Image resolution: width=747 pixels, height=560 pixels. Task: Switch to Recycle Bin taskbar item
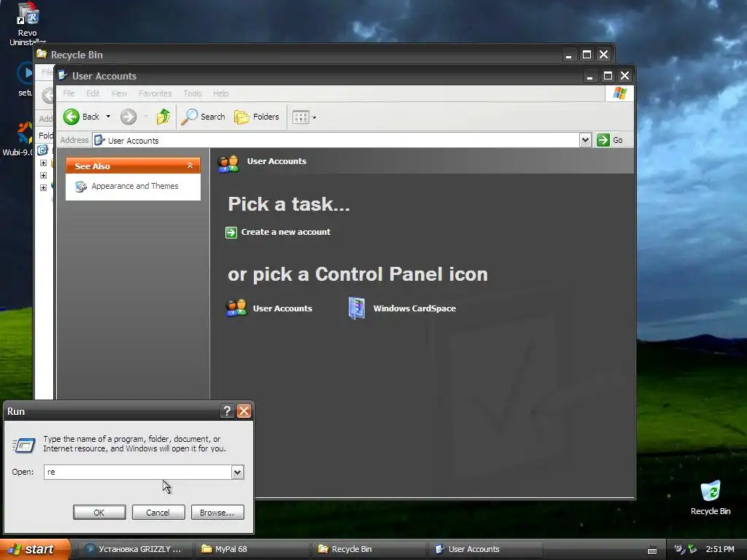click(x=369, y=549)
